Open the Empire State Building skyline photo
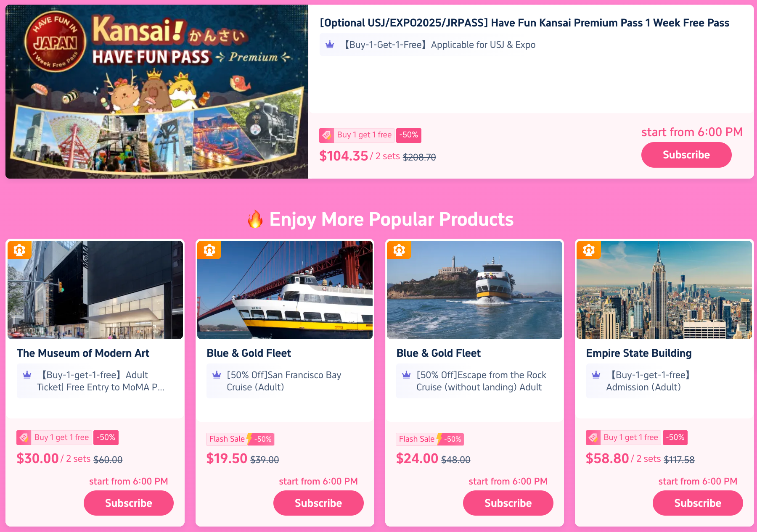Image resolution: width=757 pixels, height=532 pixels. pyautogui.click(x=664, y=290)
